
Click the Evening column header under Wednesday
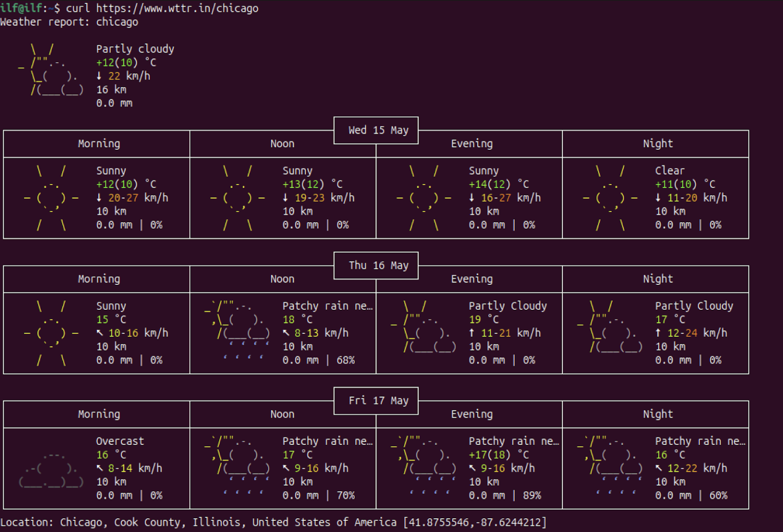(x=472, y=144)
